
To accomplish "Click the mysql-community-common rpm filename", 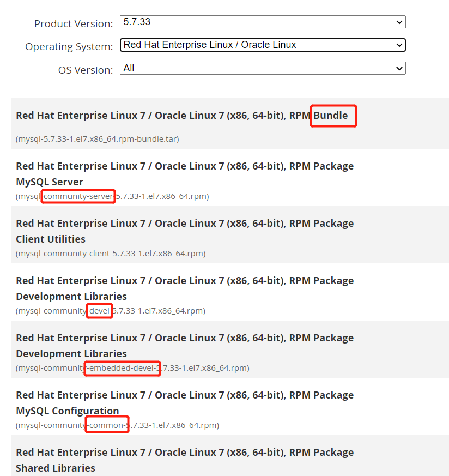I will pos(117,425).
